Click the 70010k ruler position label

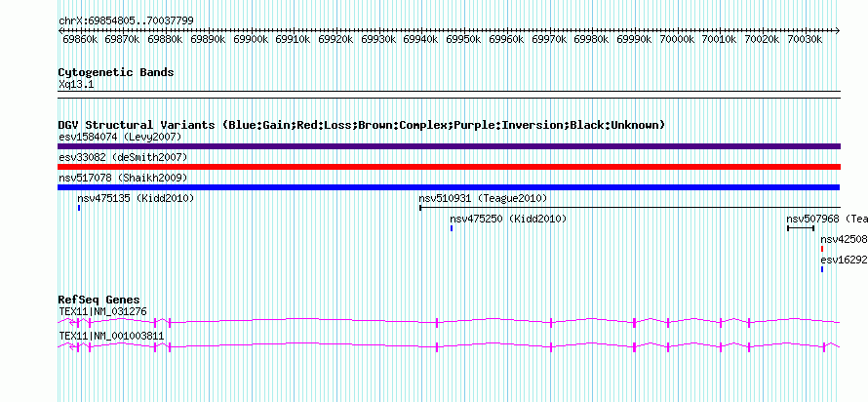click(720, 39)
